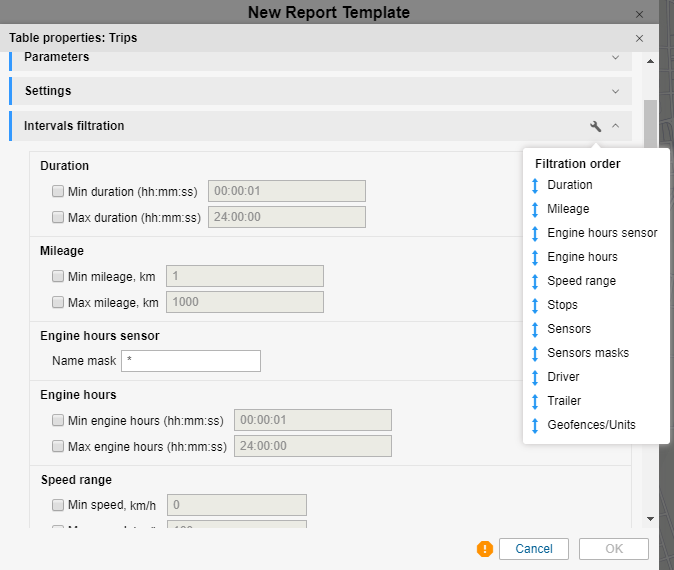The image size is (674, 570).
Task: Tick the Min engine hours checkbox
Action: coord(58,420)
